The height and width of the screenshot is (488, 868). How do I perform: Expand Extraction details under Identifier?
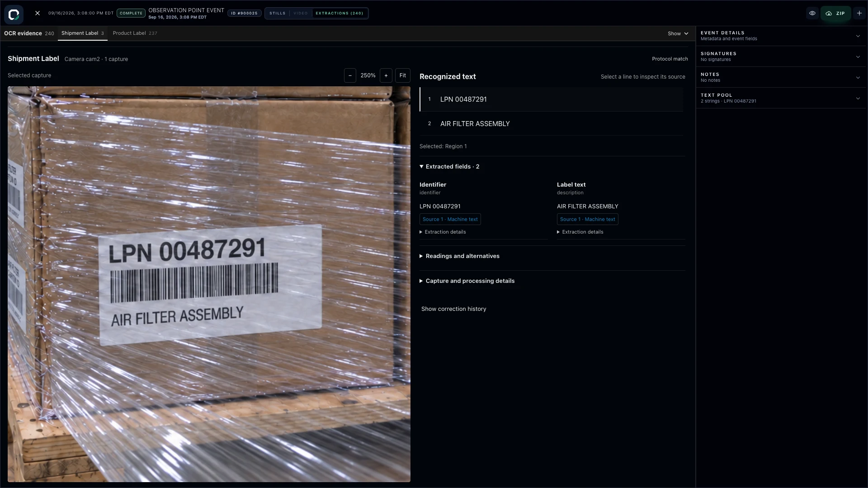pos(443,232)
